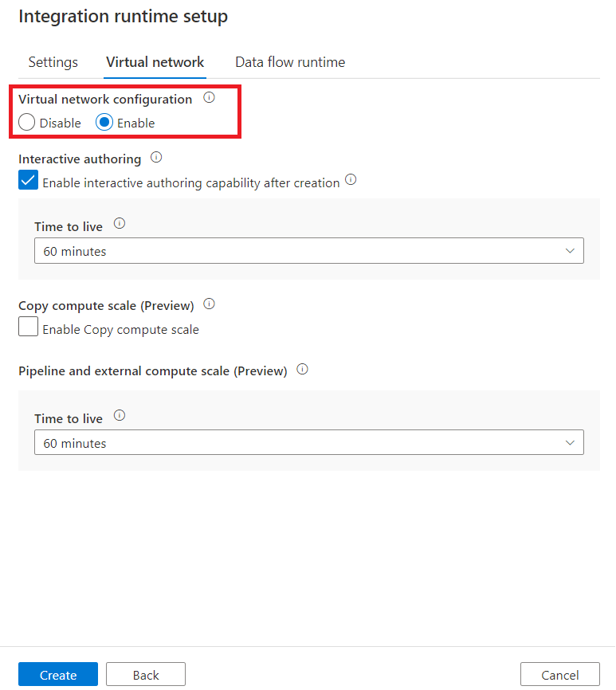
Task: View the Copy compute scale info tooltip
Action: [209, 304]
